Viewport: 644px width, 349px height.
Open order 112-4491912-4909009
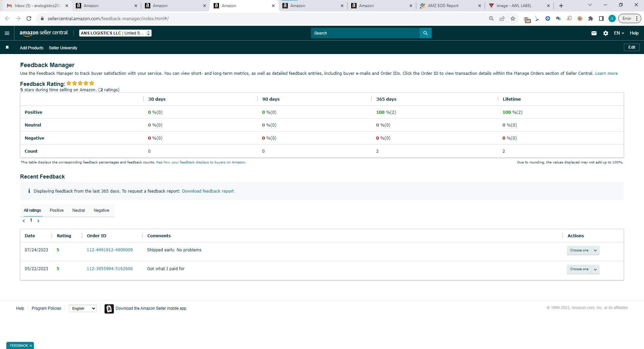click(110, 250)
